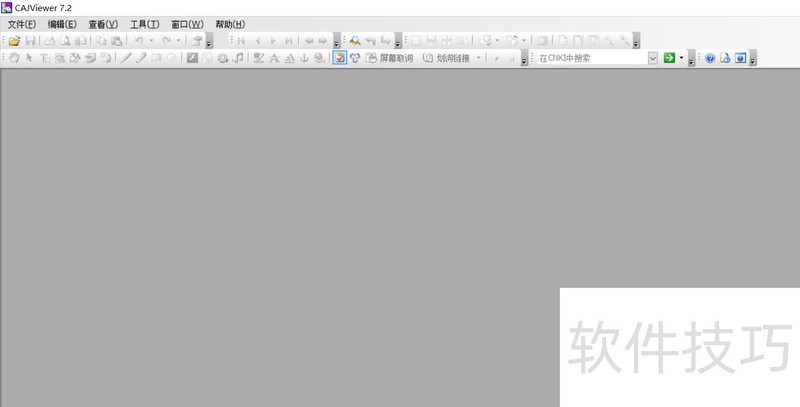Open the 编辑(E) menu
800x407 pixels.
(62, 24)
